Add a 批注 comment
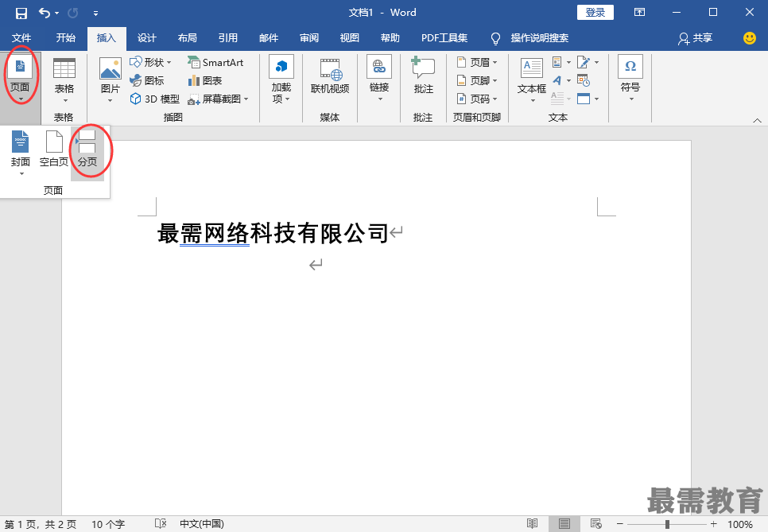Screen dimensions: 768x532 click(423, 76)
